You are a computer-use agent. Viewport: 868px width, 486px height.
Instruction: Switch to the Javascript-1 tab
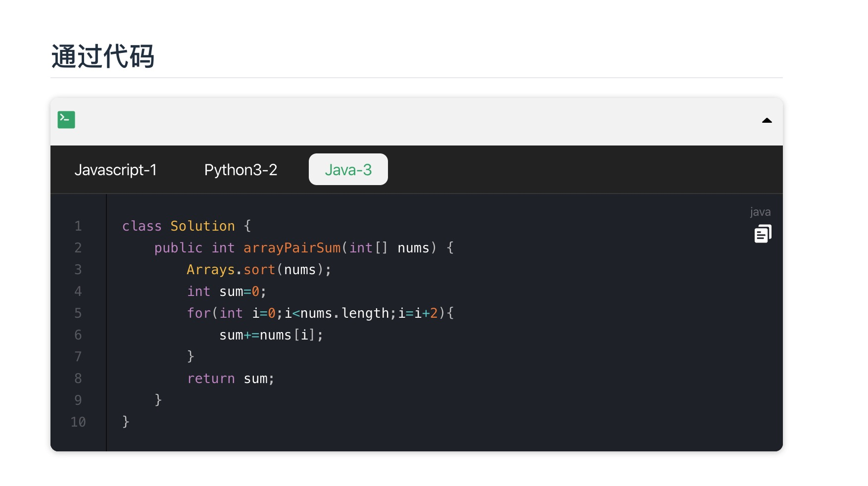coord(115,170)
